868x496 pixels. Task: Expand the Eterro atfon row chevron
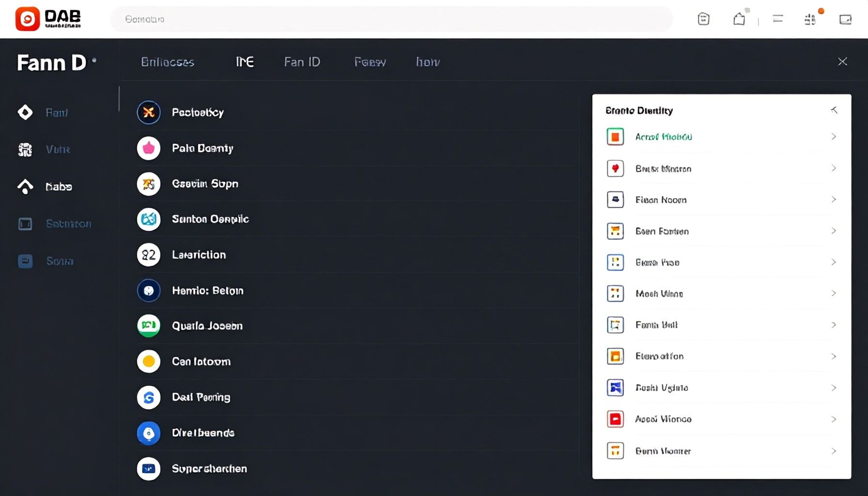(x=834, y=356)
